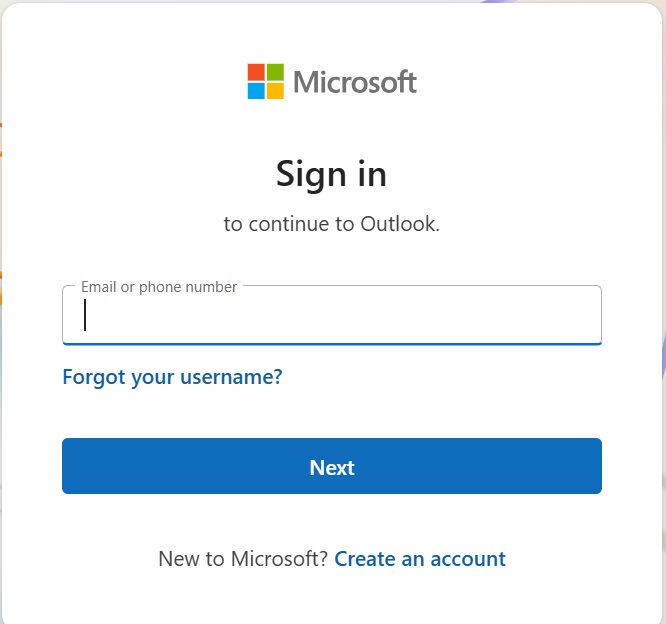Click the green square in Microsoft logo
The image size is (666, 624).
(x=275, y=72)
